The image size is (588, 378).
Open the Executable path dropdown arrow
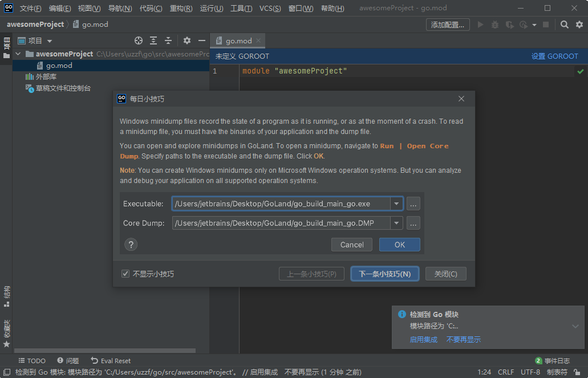coord(396,204)
